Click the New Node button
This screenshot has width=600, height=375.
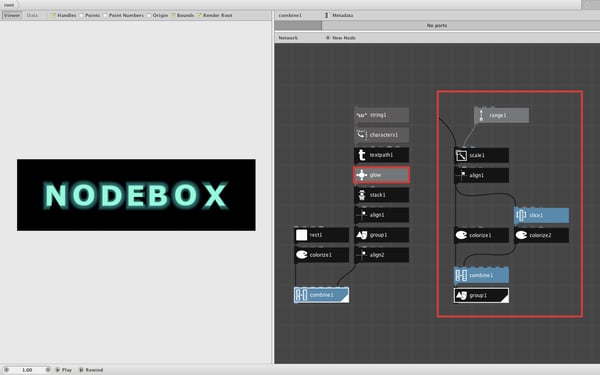pos(341,38)
